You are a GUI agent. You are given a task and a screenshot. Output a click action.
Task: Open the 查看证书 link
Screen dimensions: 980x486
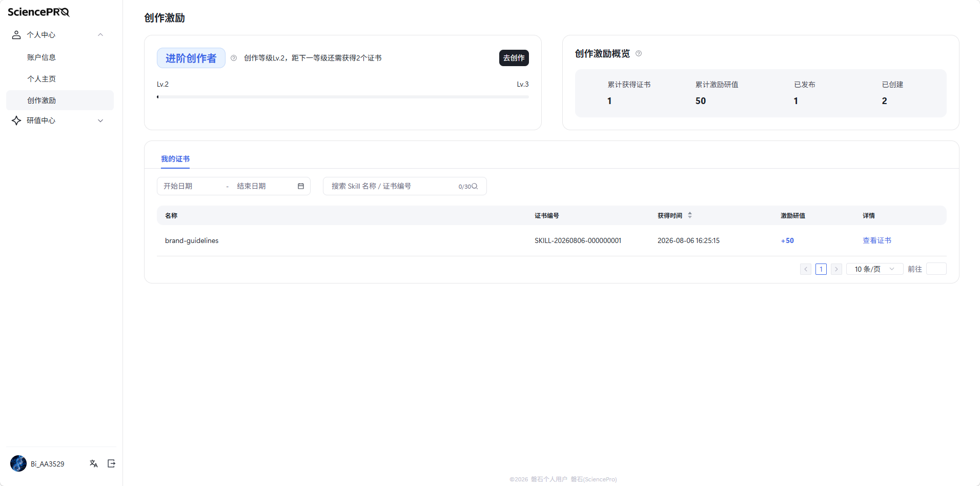[877, 240]
